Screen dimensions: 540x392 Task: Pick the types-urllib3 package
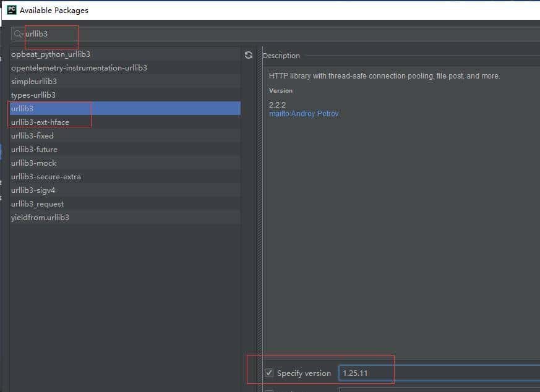click(x=33, y=95)
